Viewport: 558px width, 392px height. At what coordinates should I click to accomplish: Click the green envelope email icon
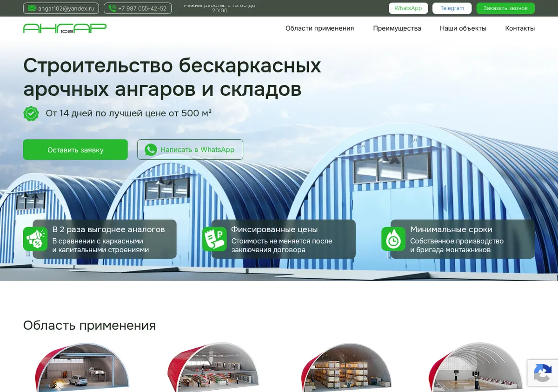pos(32,8)
